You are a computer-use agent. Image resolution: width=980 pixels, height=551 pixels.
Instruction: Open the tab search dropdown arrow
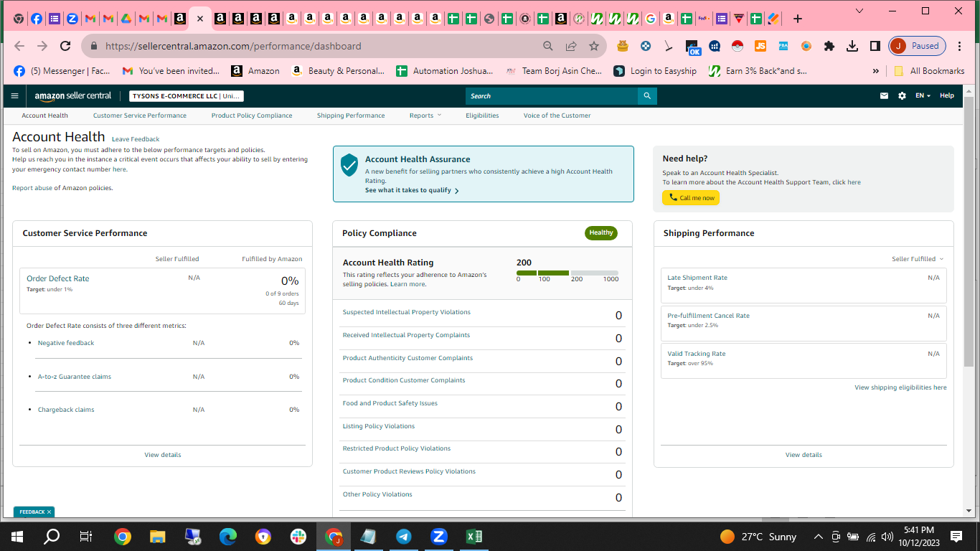click(x=860, y=11)
